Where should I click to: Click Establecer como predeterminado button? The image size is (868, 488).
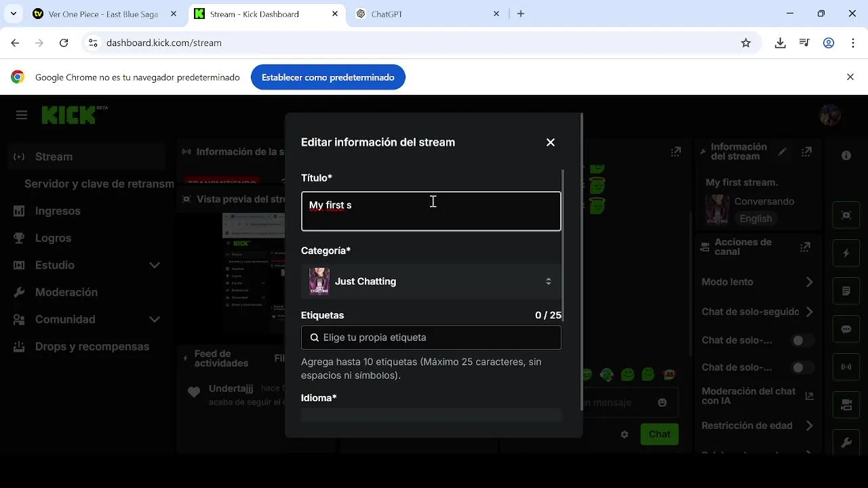pyautogui.click(x=328, y=77)
